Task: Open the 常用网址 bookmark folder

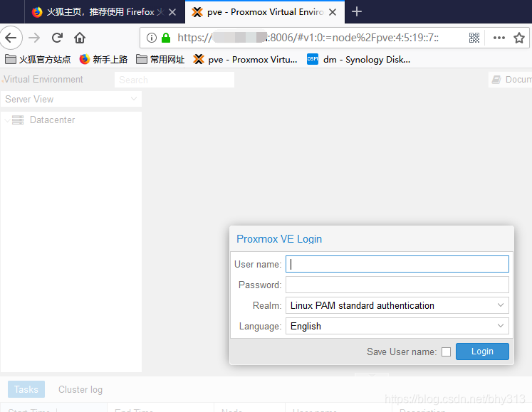Action: (160, 59)
